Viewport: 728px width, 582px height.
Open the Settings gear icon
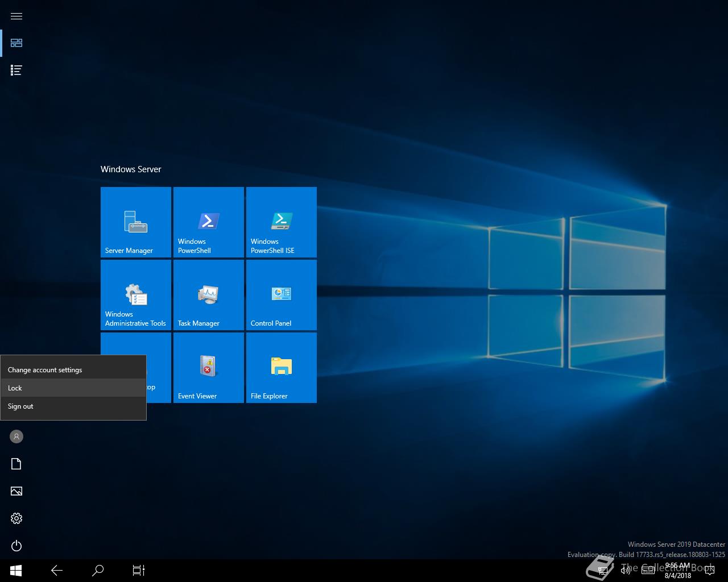[x=16, y=518]
